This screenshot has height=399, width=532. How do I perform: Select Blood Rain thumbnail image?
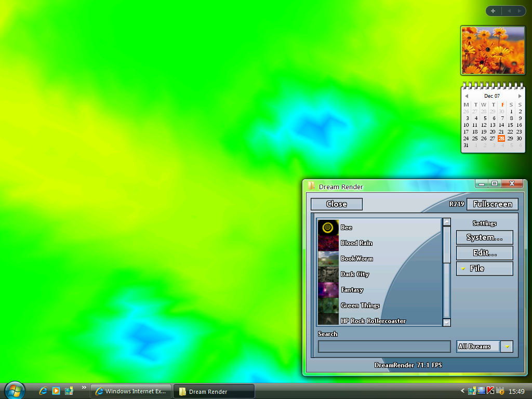328,243
